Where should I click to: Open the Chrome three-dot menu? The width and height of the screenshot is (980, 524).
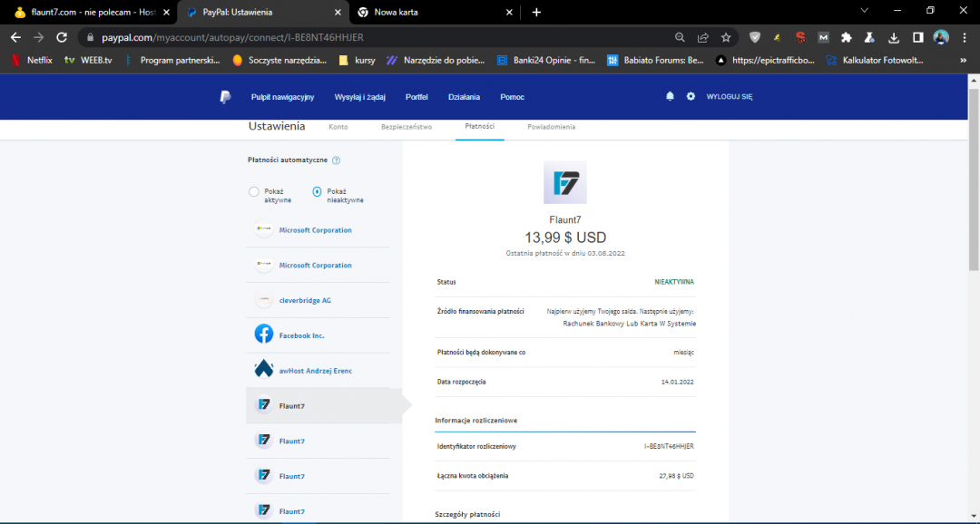965,37
